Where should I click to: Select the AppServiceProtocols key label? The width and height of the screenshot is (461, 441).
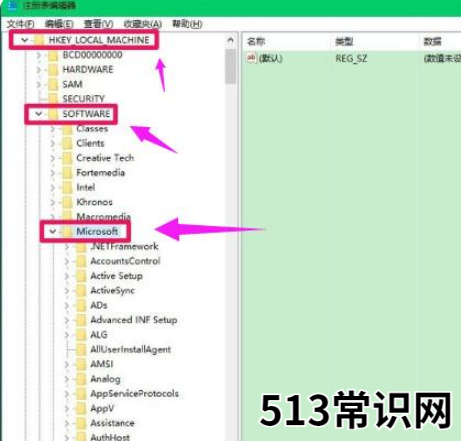coord(135,393)
